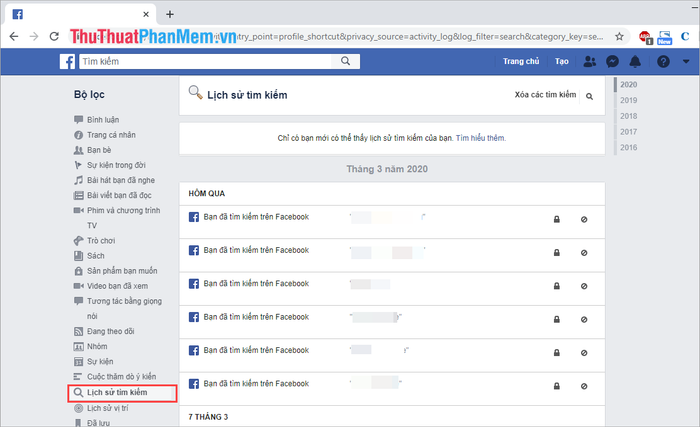
Task: Jump to year 2018 in timeline
Action: 629,116
